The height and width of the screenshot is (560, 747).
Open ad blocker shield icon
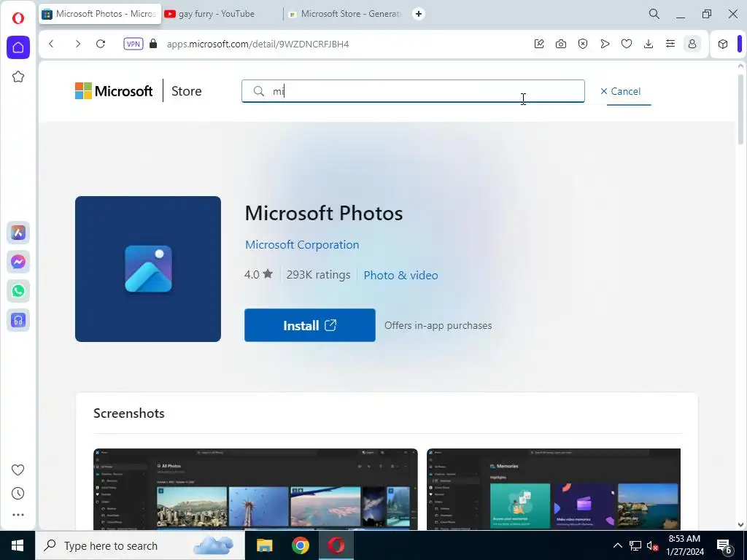[x=583, y=44]
